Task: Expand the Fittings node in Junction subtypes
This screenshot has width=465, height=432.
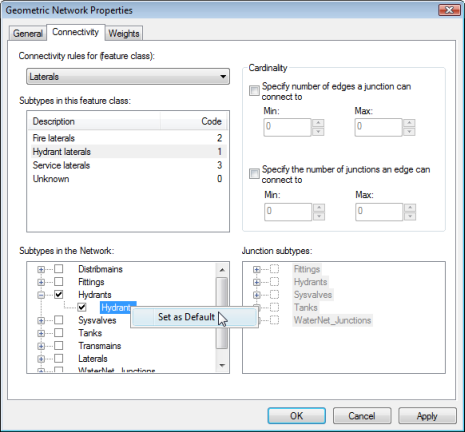Action: tap(257, 269)
